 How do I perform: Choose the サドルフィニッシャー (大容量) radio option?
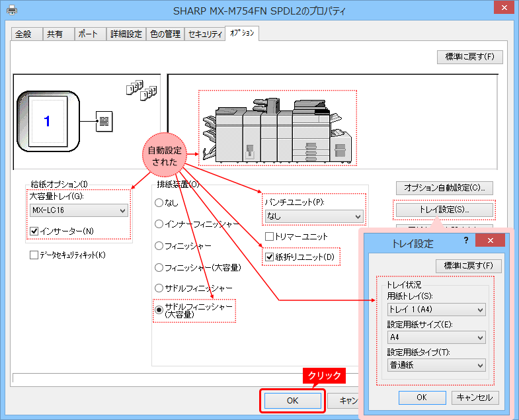point(159,310)
